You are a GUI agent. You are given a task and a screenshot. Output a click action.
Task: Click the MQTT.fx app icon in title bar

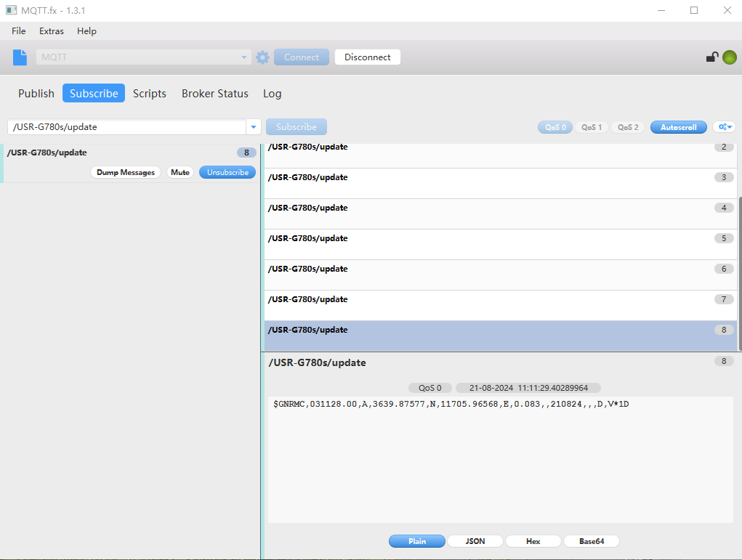click(12, 10)
